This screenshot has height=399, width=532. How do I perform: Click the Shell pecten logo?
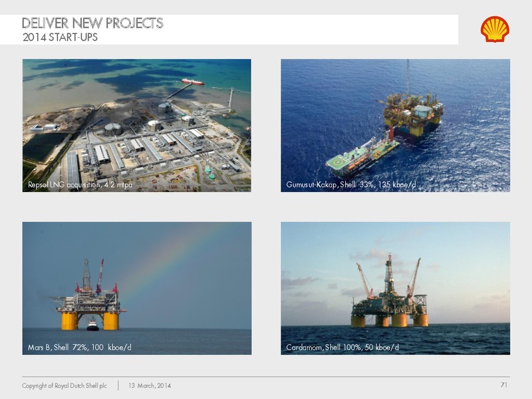495,29
